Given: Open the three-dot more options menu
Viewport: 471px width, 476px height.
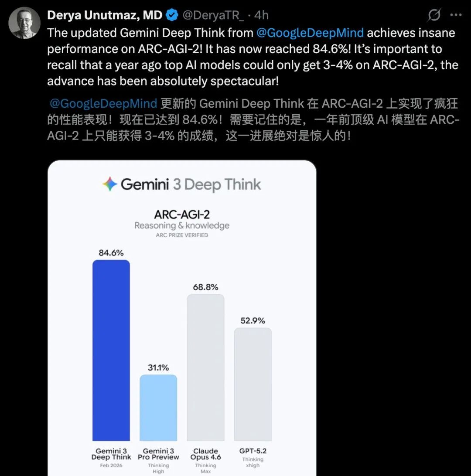Looking at the screenshot, I should pyautogui.click(x=456, y=15).
